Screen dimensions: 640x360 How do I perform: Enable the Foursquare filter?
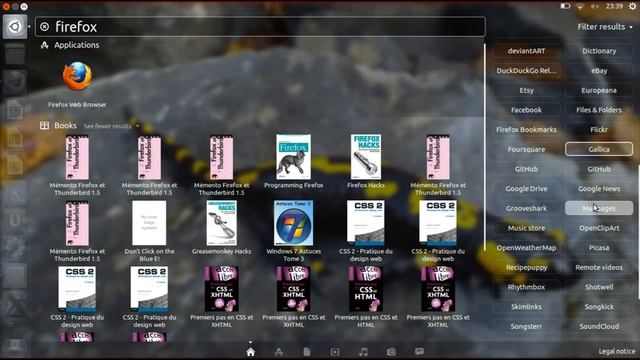click(526, 149)
